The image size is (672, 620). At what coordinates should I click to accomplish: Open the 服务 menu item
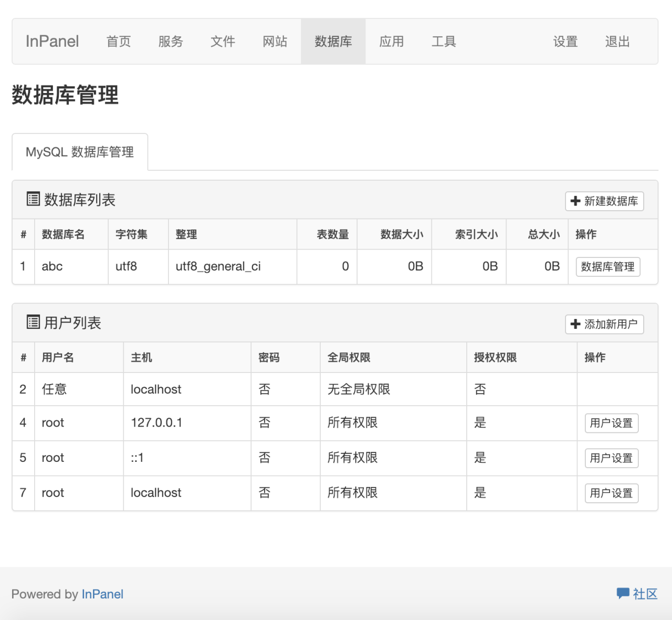click(x=170, y=41)
